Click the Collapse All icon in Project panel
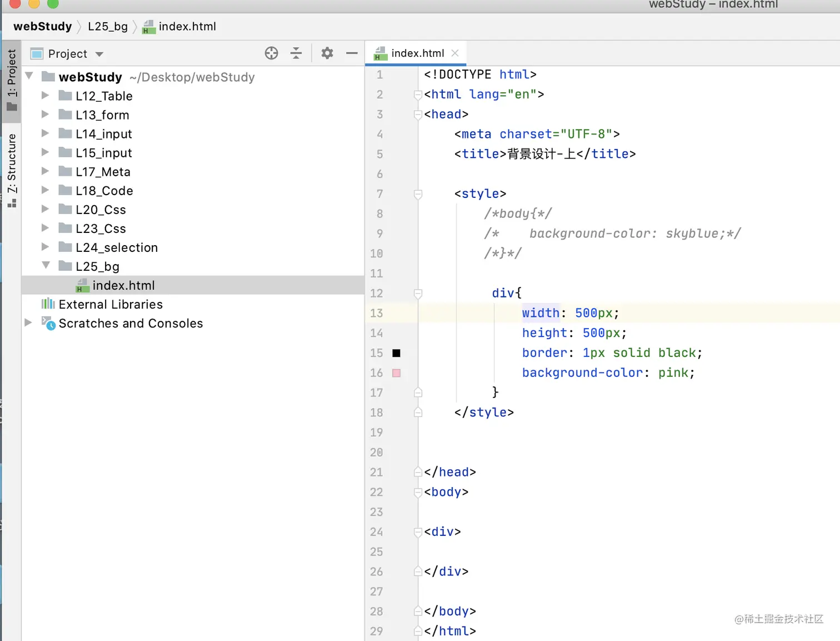Viewport: 840px width, 641px height. (296, 53)
